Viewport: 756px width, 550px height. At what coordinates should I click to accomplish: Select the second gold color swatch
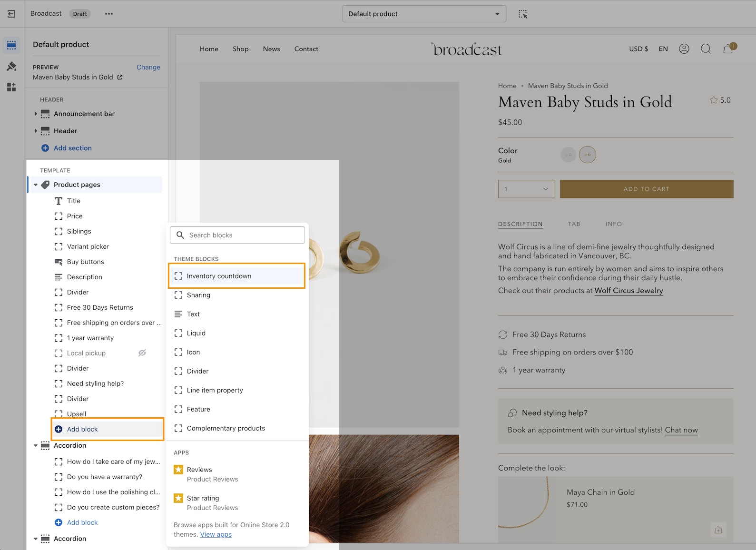(587, 155)
